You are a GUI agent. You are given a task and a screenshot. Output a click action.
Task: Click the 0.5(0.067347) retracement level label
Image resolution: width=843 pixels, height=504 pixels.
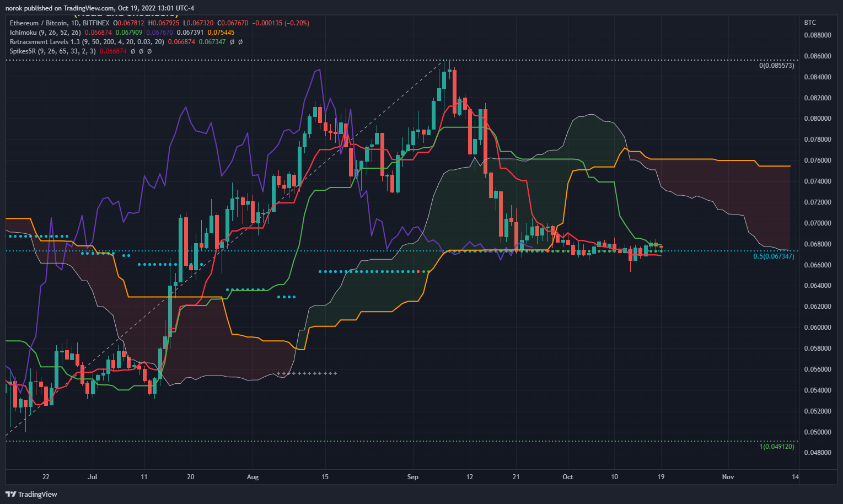click(x=774, y=256)
